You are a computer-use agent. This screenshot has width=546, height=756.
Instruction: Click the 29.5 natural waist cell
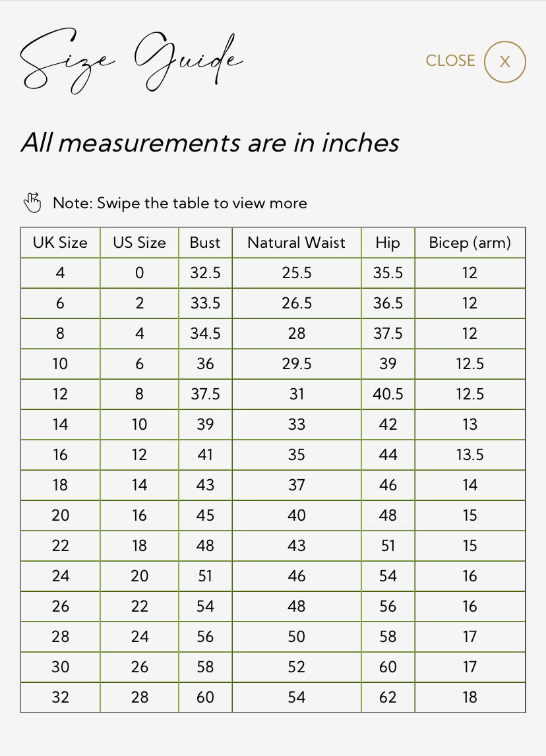click(x=296, y=364)
